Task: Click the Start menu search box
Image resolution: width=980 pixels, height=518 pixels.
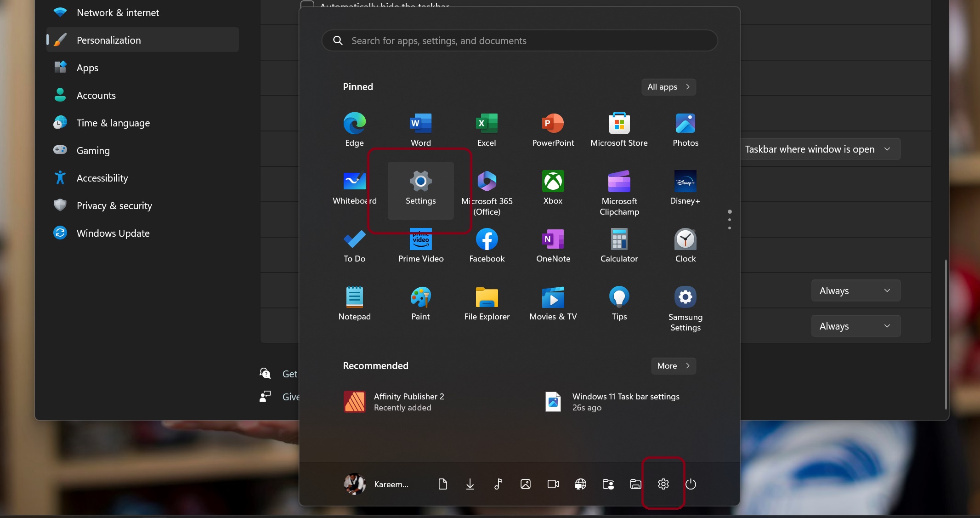Action: (x=519, y=40)
